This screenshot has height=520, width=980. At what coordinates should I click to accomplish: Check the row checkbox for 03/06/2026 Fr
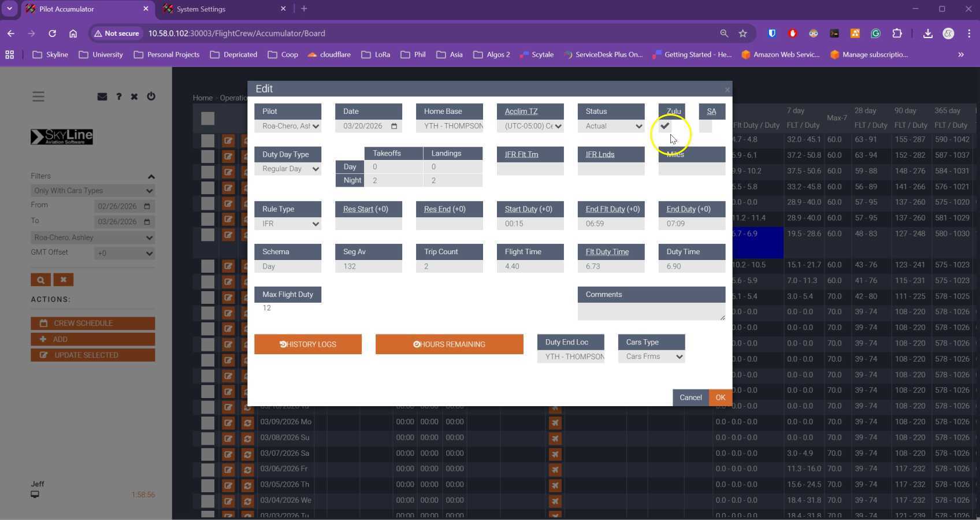point(207,469)
